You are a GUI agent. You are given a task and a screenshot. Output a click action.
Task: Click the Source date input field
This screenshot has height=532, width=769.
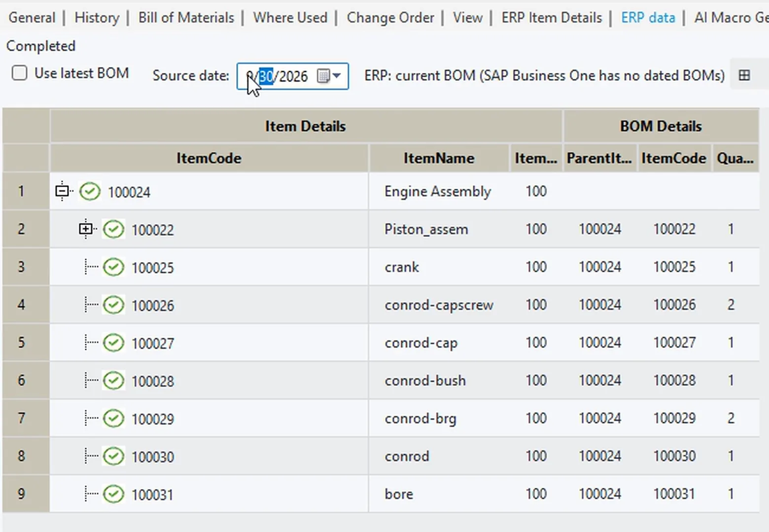[293, 76]
